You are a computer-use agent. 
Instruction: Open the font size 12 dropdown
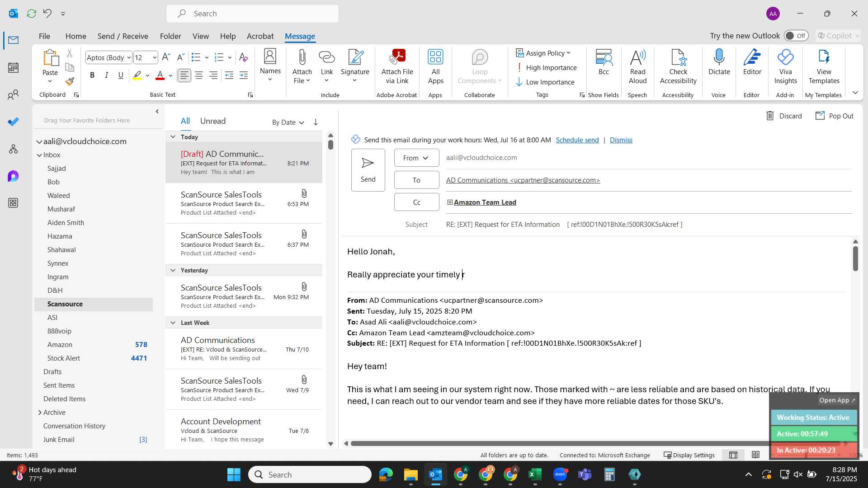click(154, 57)
